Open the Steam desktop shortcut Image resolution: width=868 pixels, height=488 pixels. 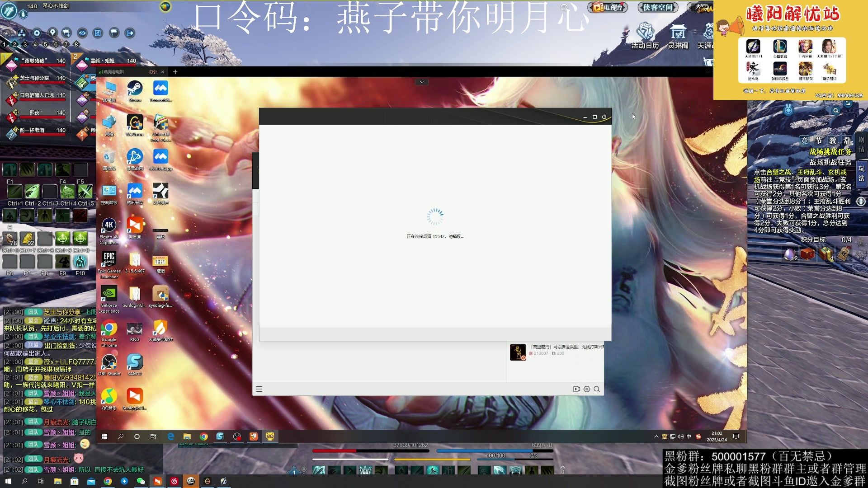tap(134, 88)
